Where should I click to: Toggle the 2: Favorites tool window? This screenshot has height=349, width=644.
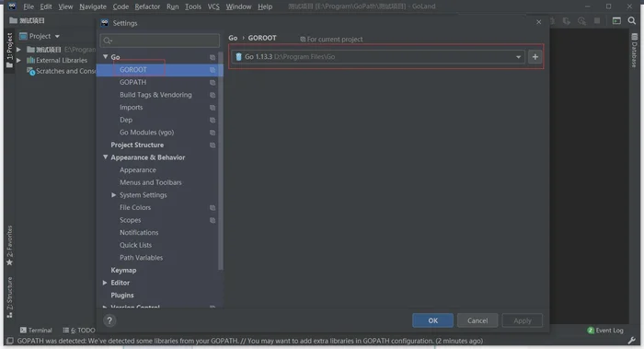click(x=9, y=246)
